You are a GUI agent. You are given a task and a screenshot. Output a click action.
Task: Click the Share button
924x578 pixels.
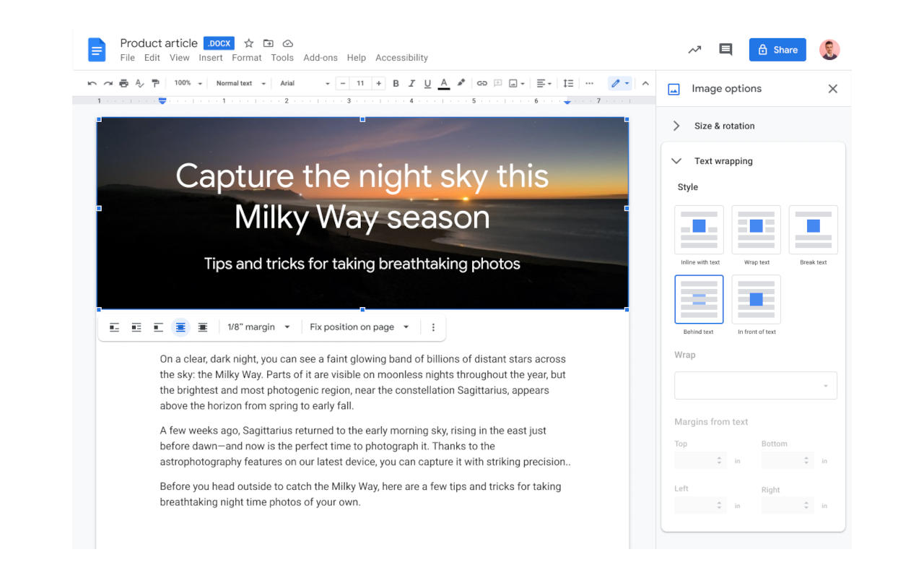[777, 49]
